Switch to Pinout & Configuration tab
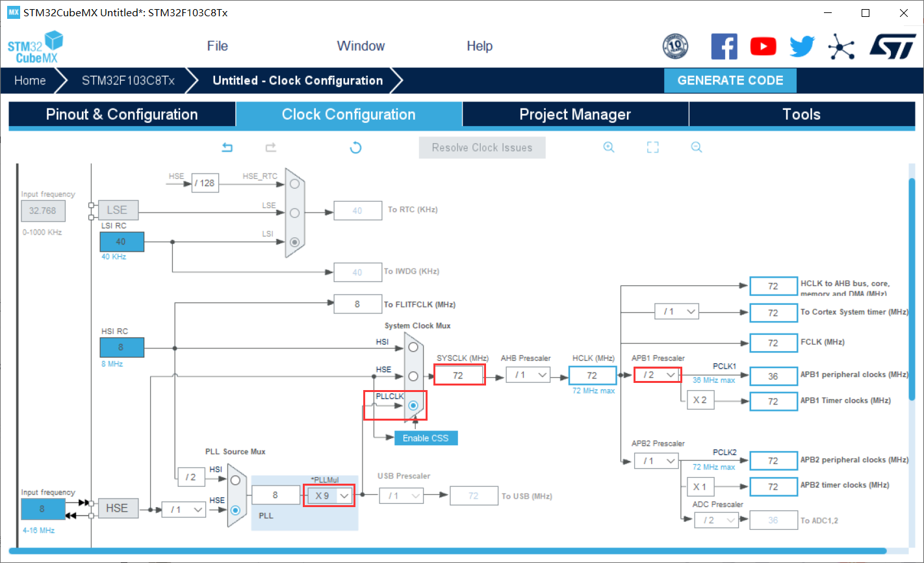 (x=122, y=114)
